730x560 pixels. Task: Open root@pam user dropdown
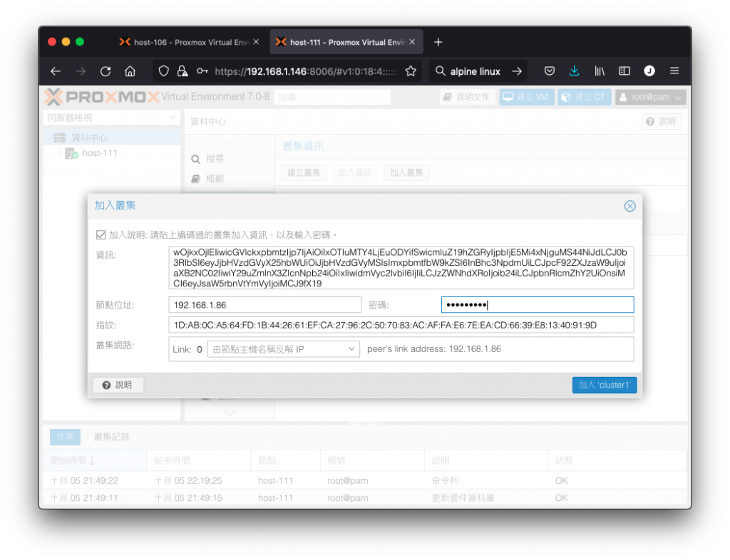tap(650, 97)
